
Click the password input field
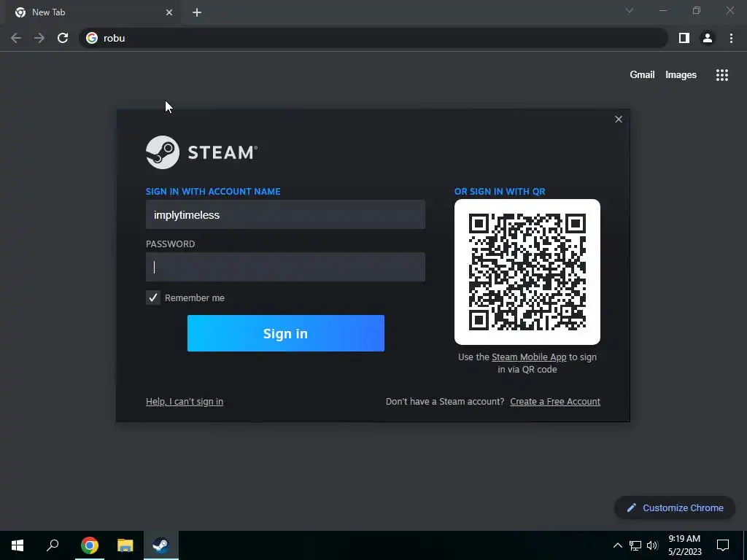click(x=285, y=267)
